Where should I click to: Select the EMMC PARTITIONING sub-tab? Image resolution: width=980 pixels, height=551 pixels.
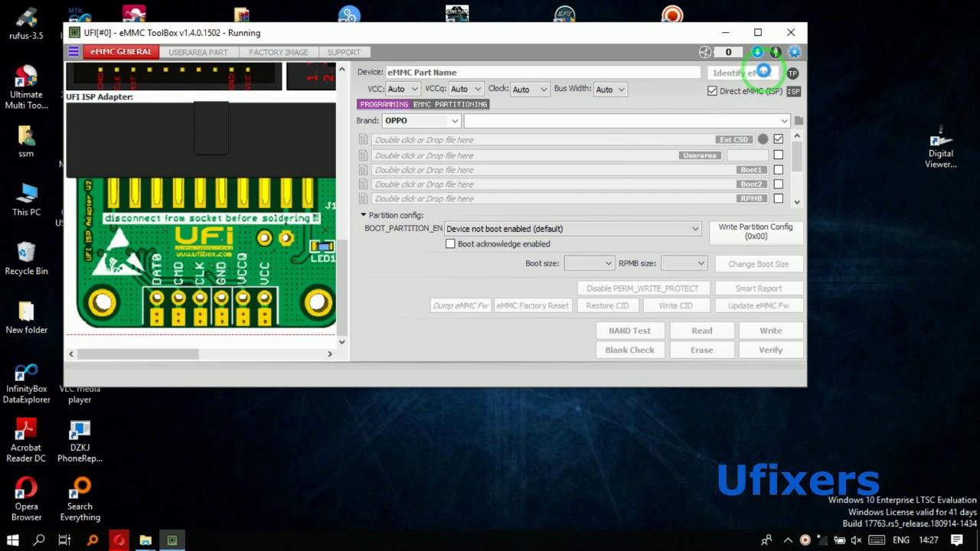(x=450, y=104)
